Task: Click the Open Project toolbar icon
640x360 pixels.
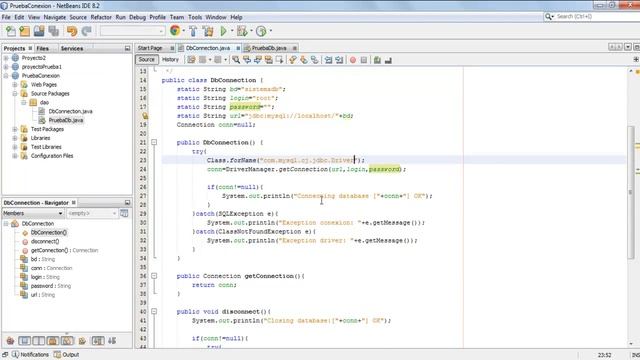Action: click(x=39, y=31)
